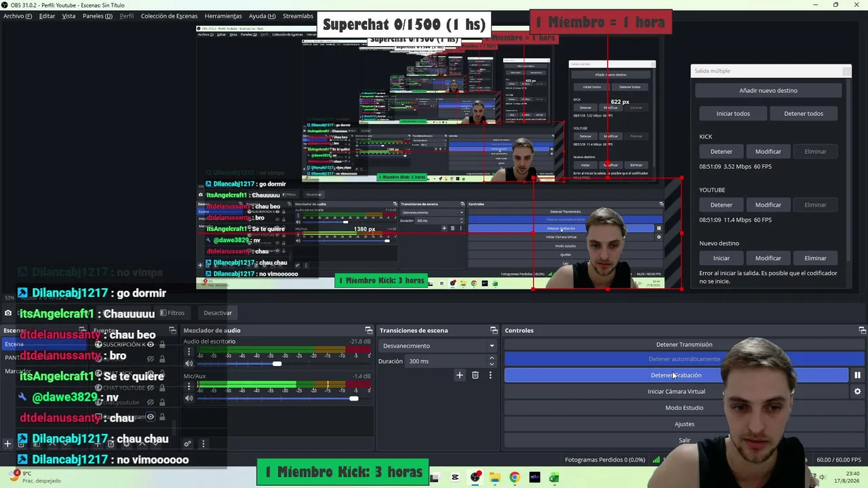Click Detener Grabación button
868x488 pixels.
point(676,375)
